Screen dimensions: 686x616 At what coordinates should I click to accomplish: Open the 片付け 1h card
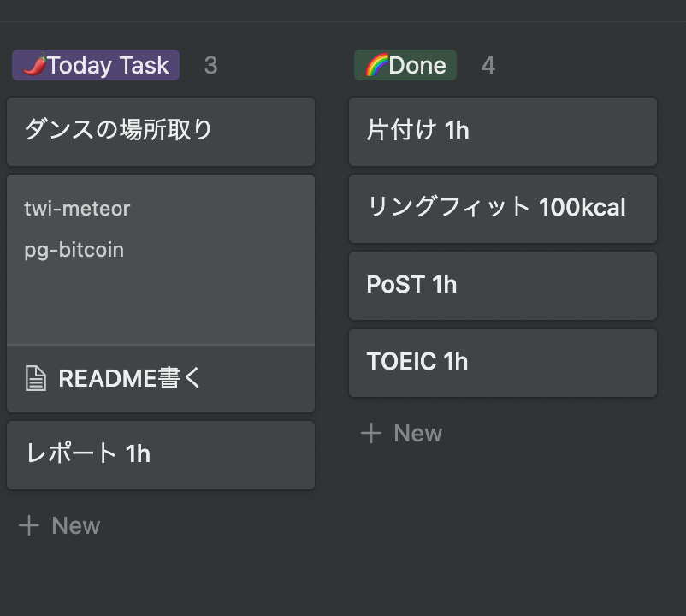click(x=503, y=131)
